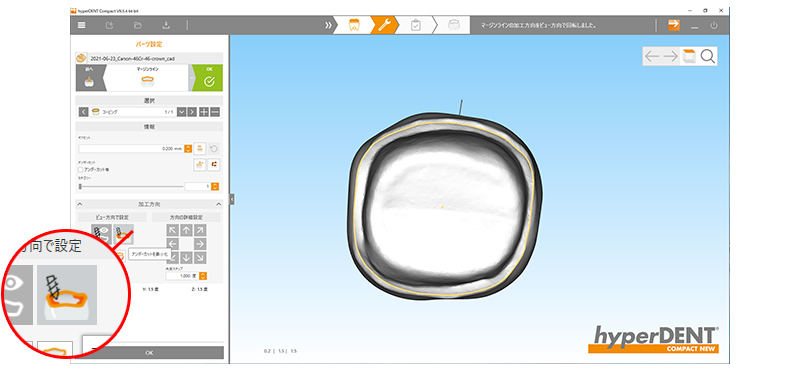Click the up arrow direction adjustment button
This screenshot has width=800, height=372.
(x=186, y=230)
